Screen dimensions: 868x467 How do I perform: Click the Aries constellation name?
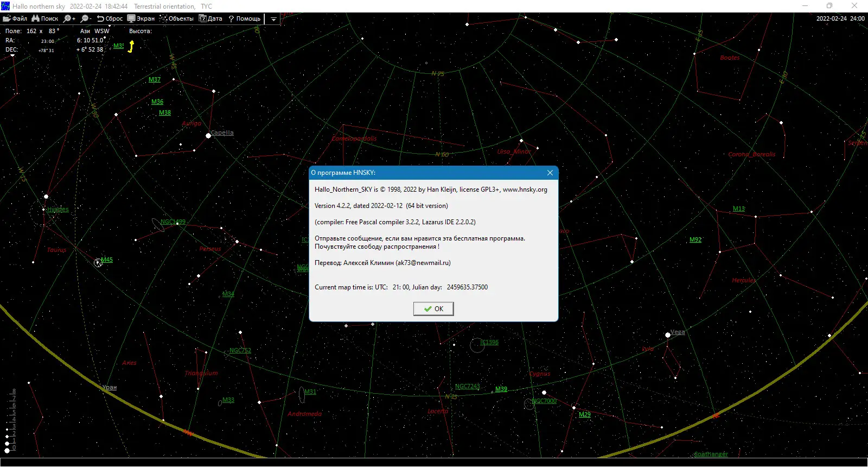pos(129,363)
